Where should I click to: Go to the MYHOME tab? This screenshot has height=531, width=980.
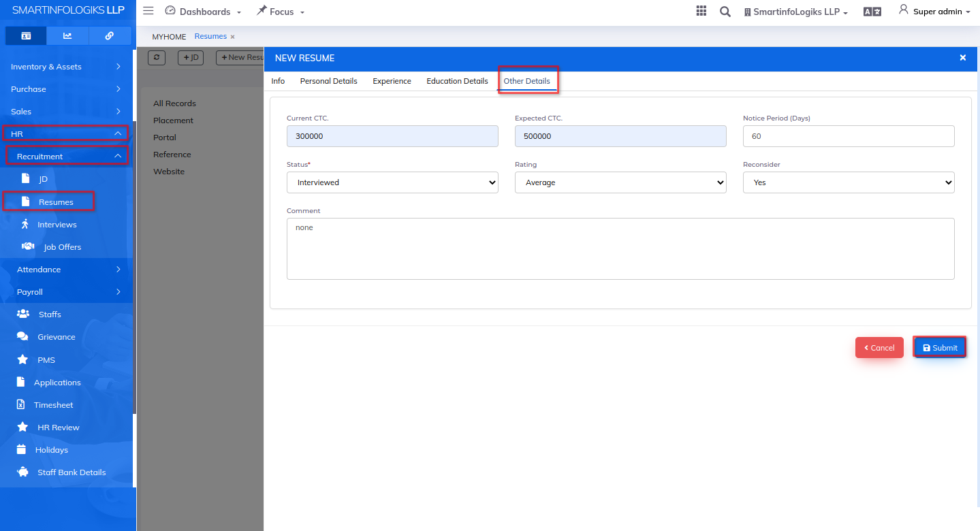(x=169, y=37)
